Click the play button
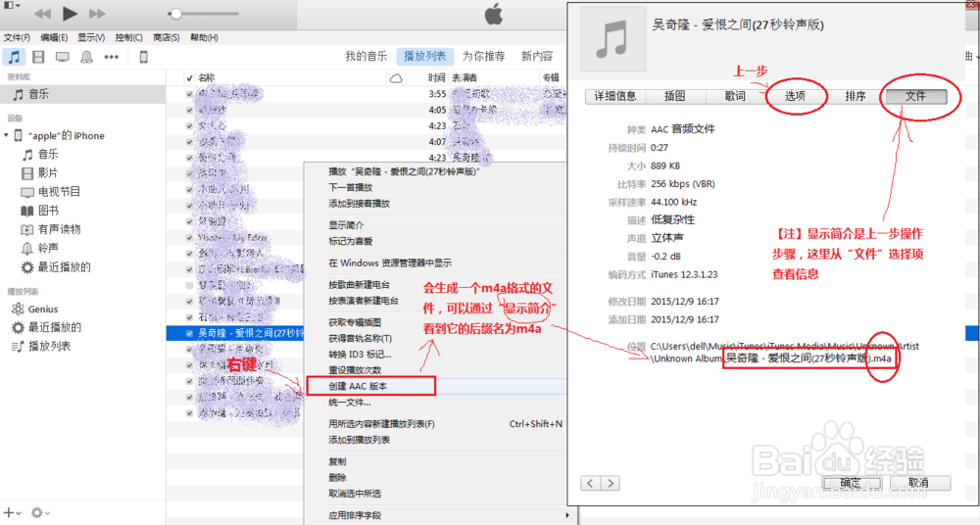Viewport: 980px width, 525px height. pyautogui.click(x=70, y=13)
